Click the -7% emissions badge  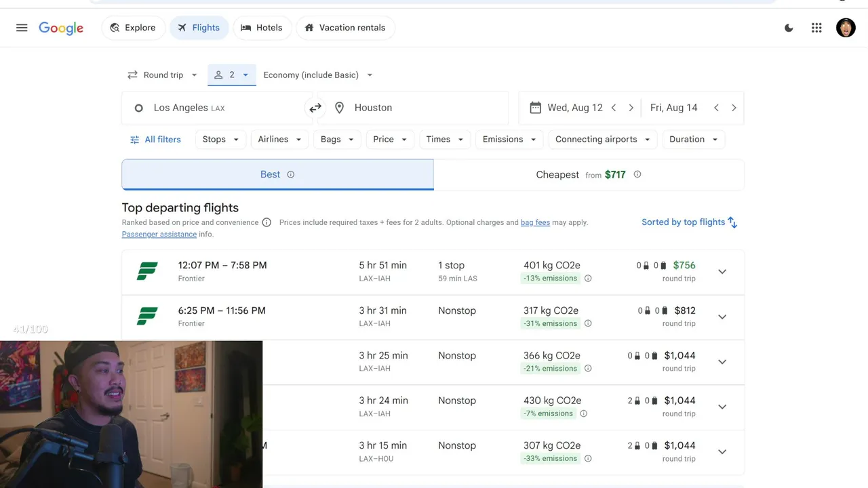coord(548,413)
